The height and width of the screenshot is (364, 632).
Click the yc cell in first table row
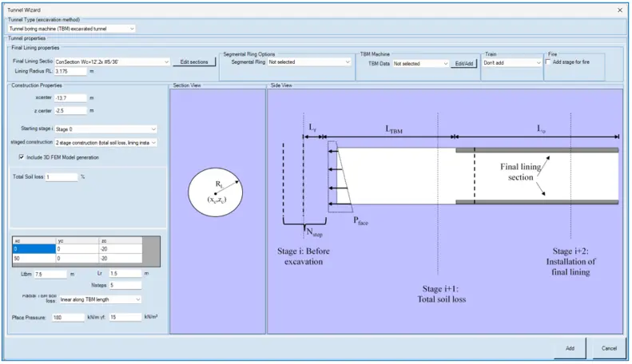click(x=78, y=249)
